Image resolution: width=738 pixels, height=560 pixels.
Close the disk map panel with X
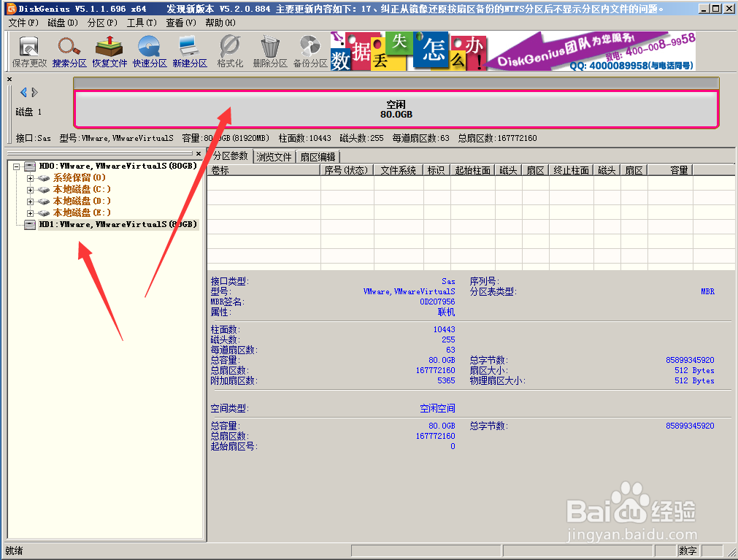pos(9,79)
